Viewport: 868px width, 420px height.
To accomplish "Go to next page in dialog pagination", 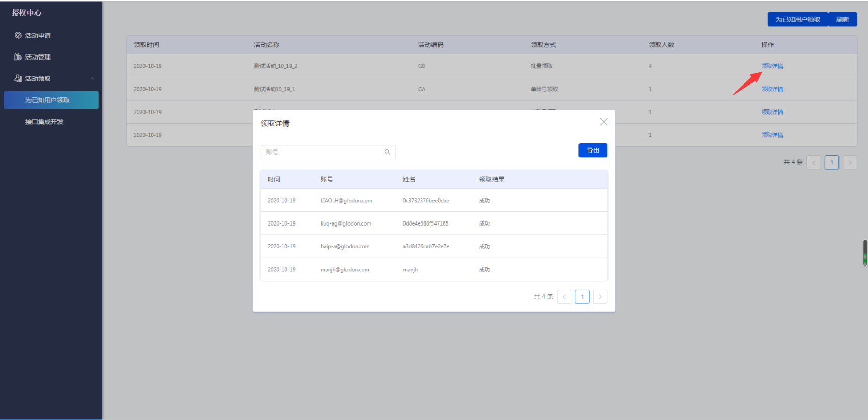I will pos(600,297).
